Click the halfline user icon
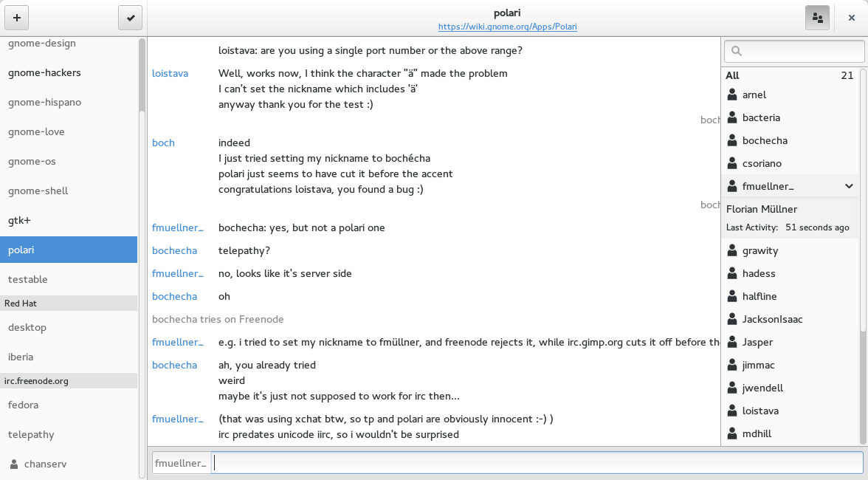 point(732,296)
